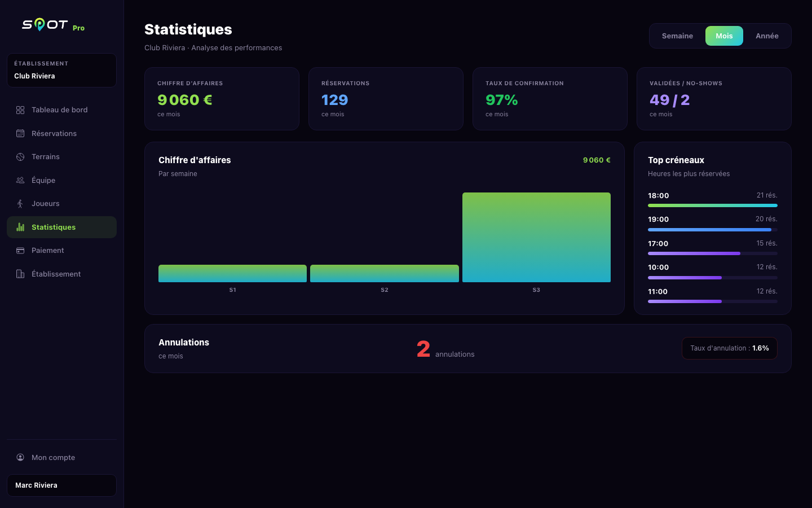Click the Équipe people icon
Viewport: 812px width, 508px height.
20,181
